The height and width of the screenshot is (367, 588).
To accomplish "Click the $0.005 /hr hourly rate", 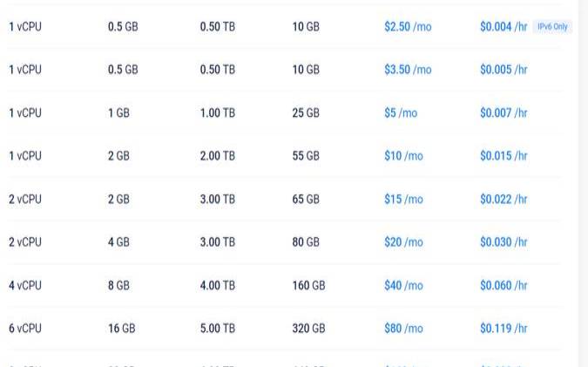I will [504, 70].
